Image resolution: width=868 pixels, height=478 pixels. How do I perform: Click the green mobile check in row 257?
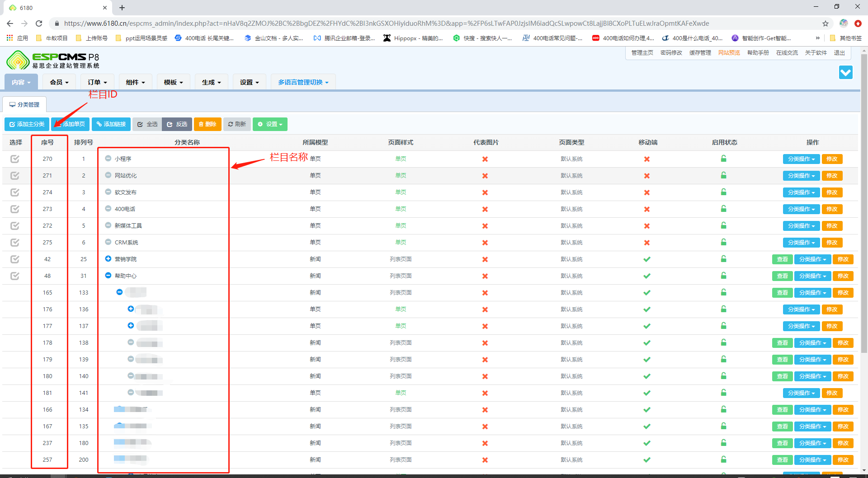[x=647, y=459]
